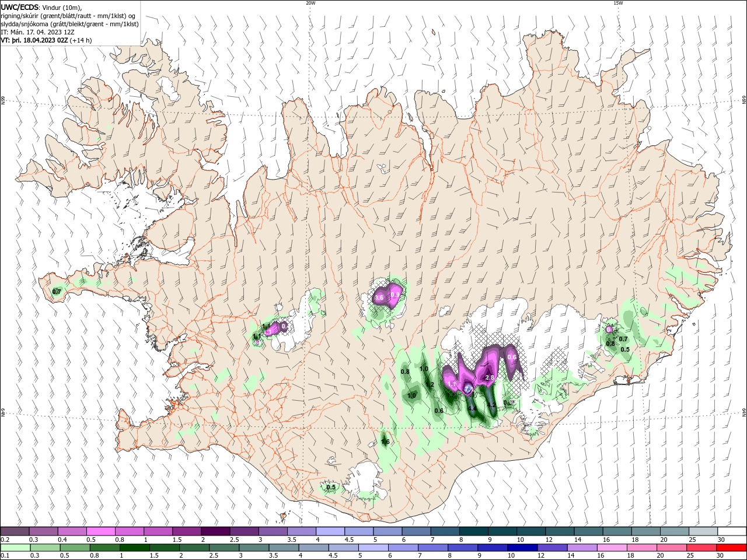Viewport: 747px width, 560px height.
Task: Click the '4.2' precipitation value on map
Action: 491,405
